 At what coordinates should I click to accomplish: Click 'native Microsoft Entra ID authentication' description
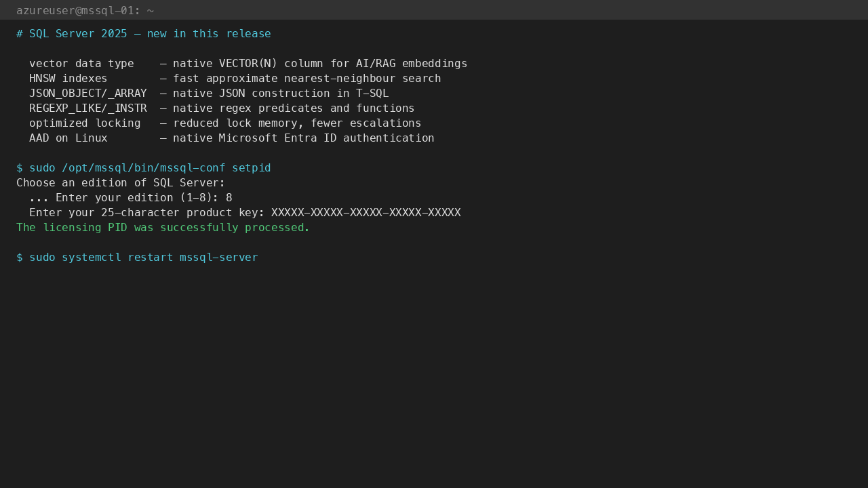(x=304, y=138)
